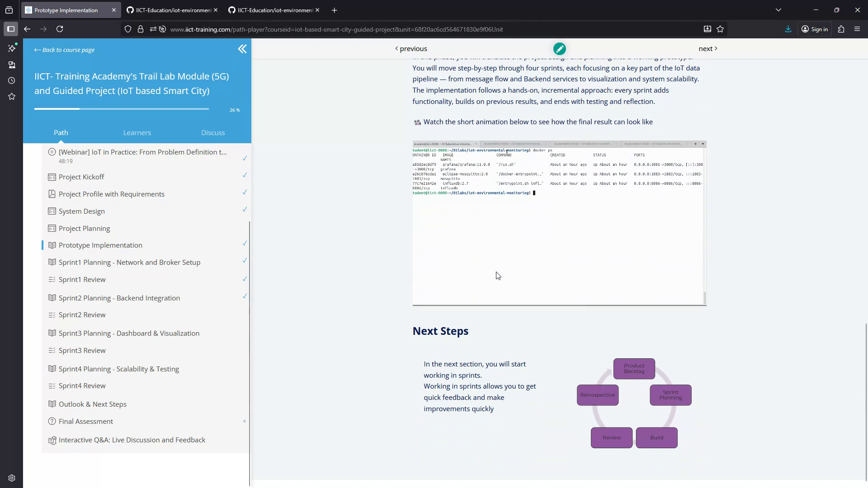Open the list all tabs dropdown
Screen dimensions: 868x488
pos(778,9)
